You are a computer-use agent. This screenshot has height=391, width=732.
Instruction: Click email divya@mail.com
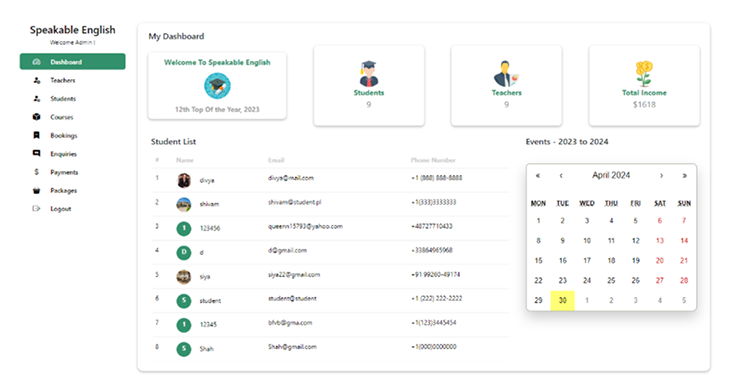pos(291,178)
